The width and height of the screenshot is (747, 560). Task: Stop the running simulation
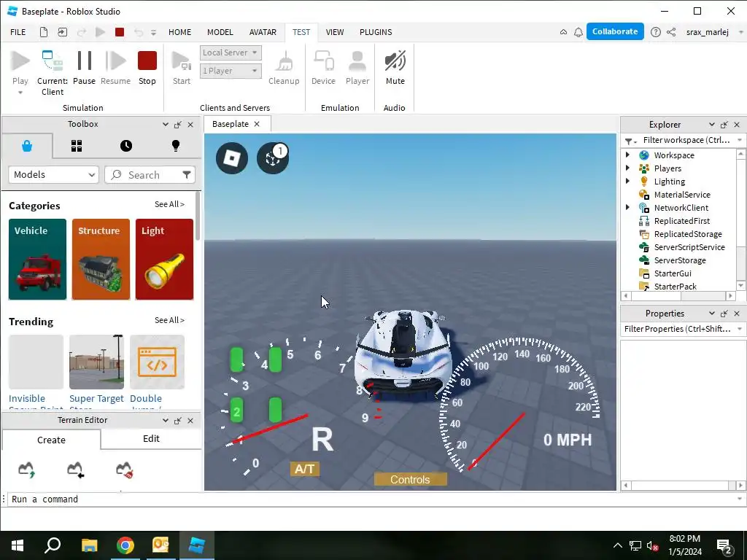tap(147, 68)
